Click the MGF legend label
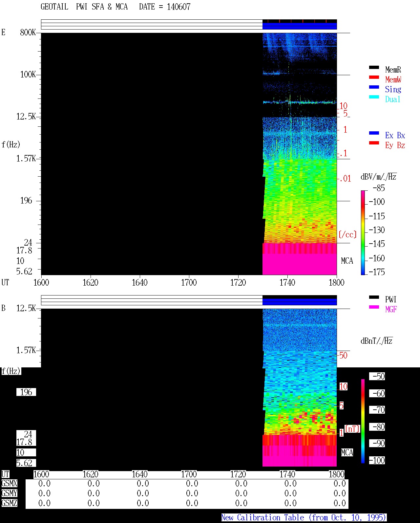The width and height of the screenshot is (420, 523). (391, 309)
